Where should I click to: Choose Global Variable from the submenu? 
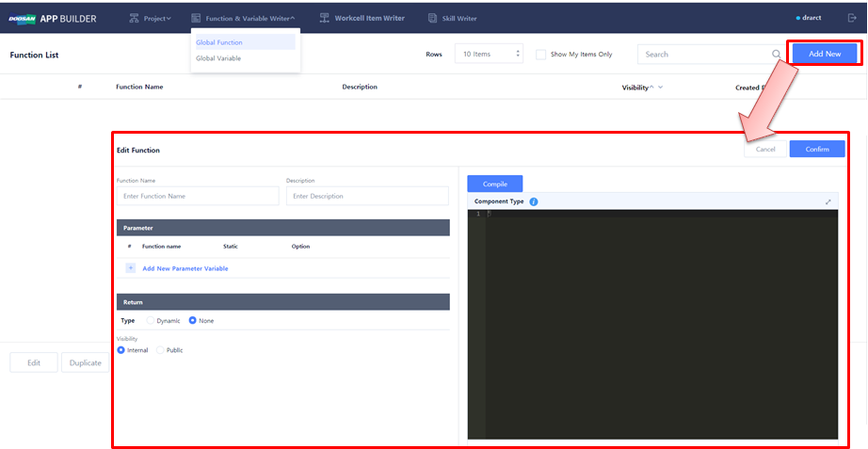(218, 58)
